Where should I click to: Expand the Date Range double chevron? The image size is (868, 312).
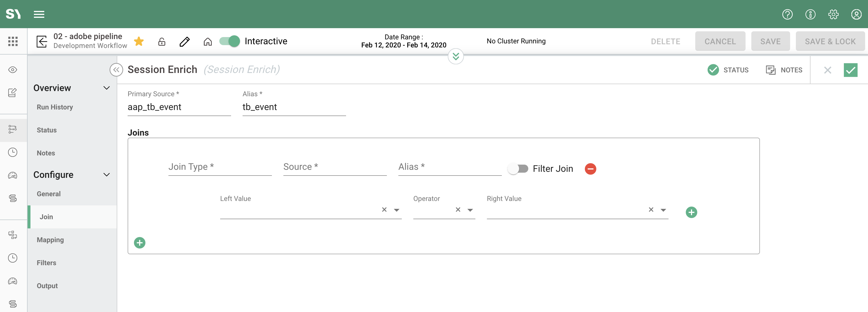456,56
